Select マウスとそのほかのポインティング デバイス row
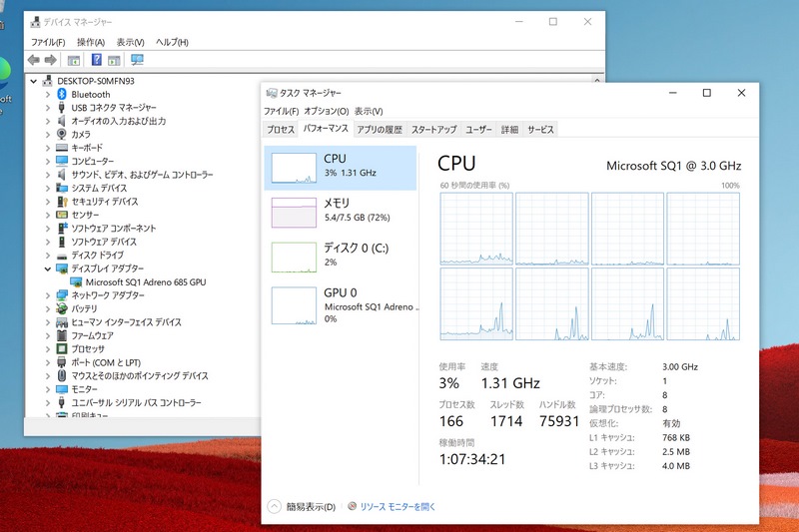 pyautogui.click(x=139, y=376)
